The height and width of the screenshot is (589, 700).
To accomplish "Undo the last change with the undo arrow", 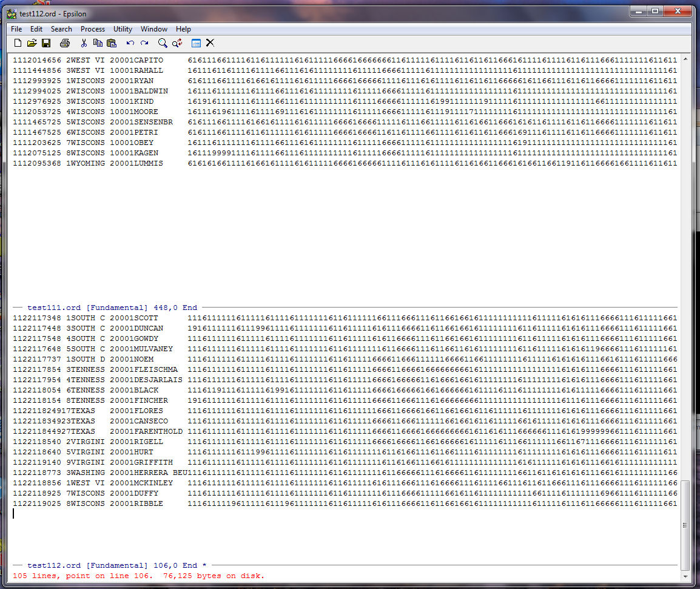I will (130, 43).
